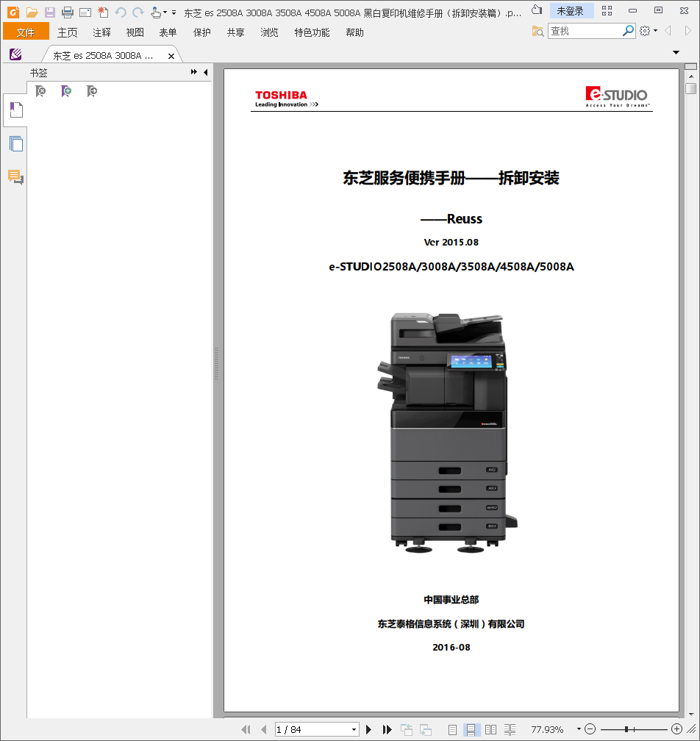
Task: Open the 帮助 ribbon tab
Action: 354,32
